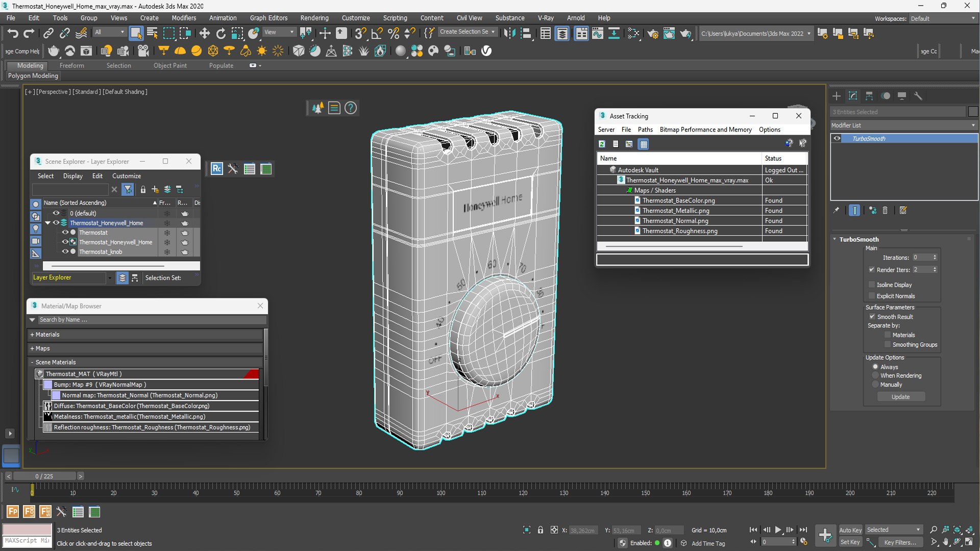Open the Utilities wrench tab
This screenshot has width=980, height=551.
click(x=918, y=96)
